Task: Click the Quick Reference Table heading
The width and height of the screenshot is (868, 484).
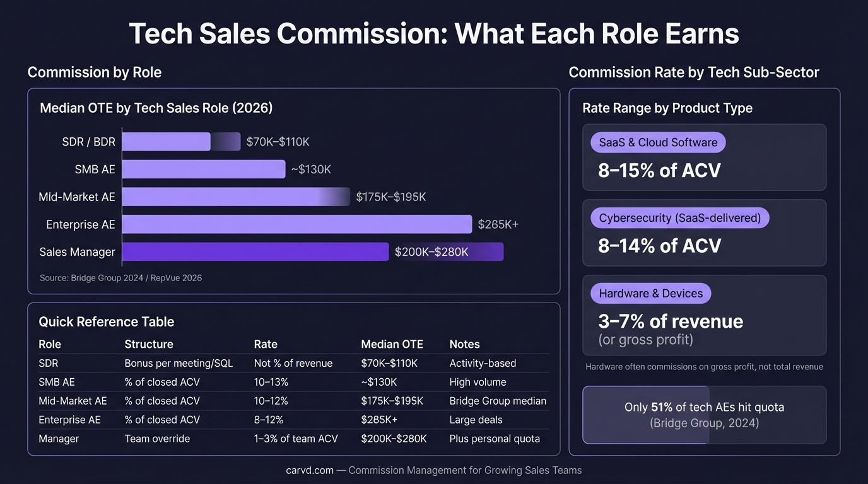Action: coord(106,321)
